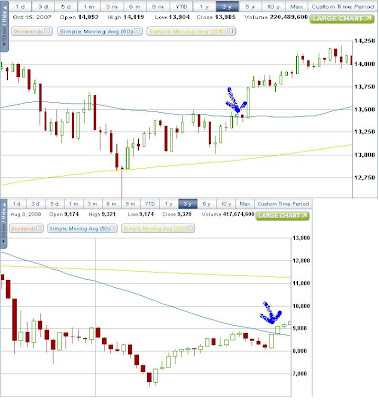Click the 13,500 price axis label
379x400 pixels.
pos(365,109)
